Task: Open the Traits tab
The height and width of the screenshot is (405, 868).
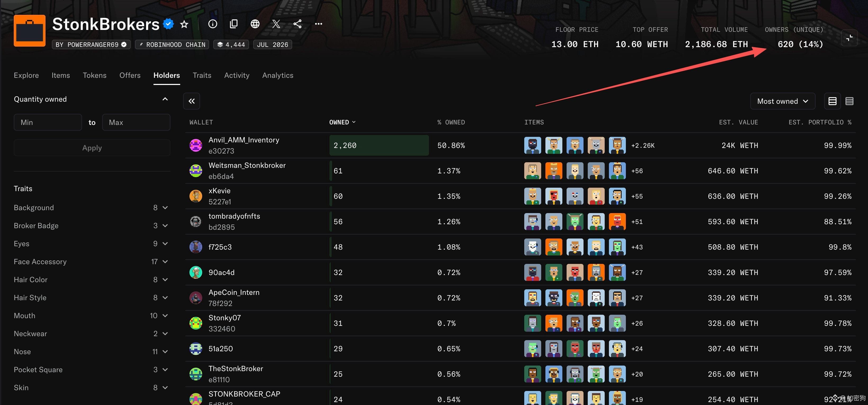Action: coord(202,75)
